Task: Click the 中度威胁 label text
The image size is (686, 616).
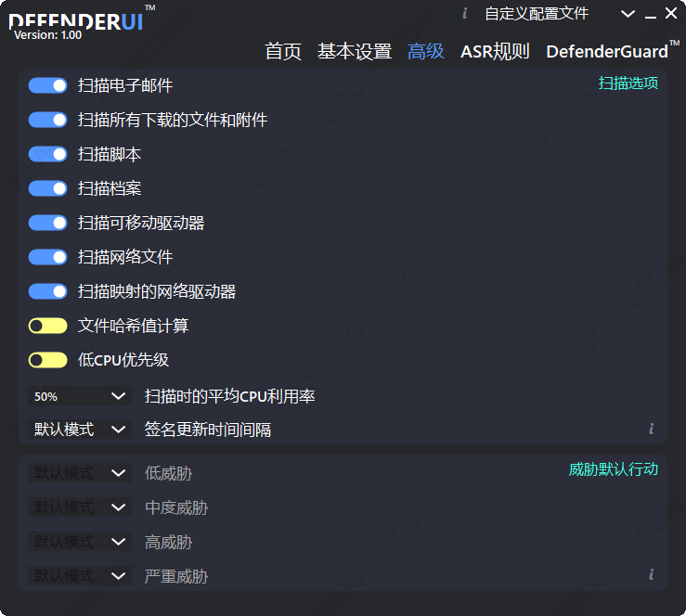Action: [x=176, y=507]
